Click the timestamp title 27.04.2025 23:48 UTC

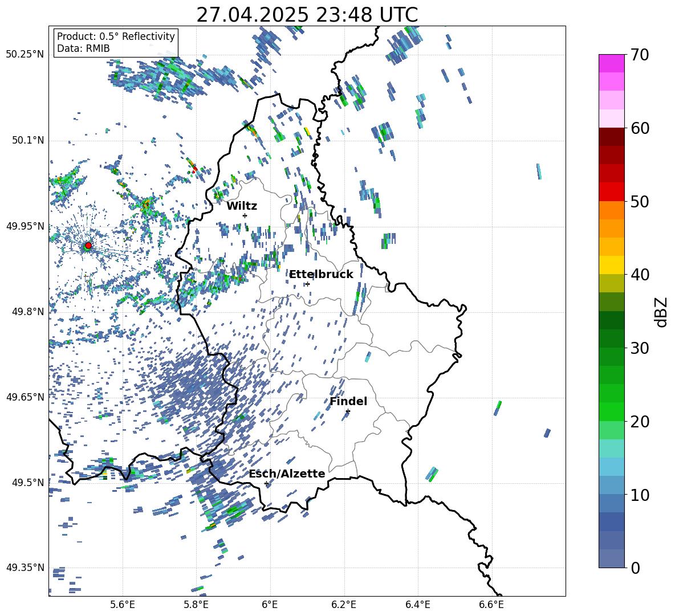(307, 15)
